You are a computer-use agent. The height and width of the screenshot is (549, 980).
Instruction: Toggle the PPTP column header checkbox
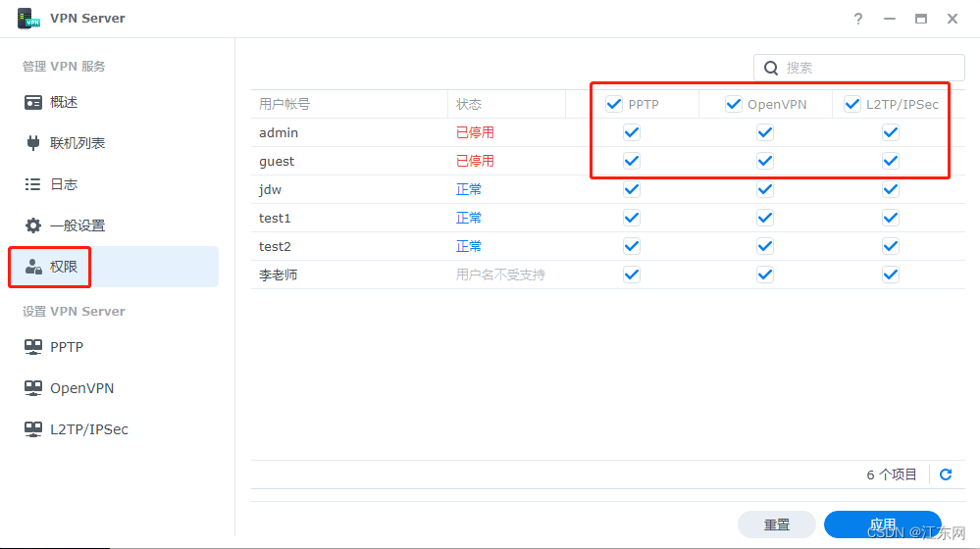614,104
